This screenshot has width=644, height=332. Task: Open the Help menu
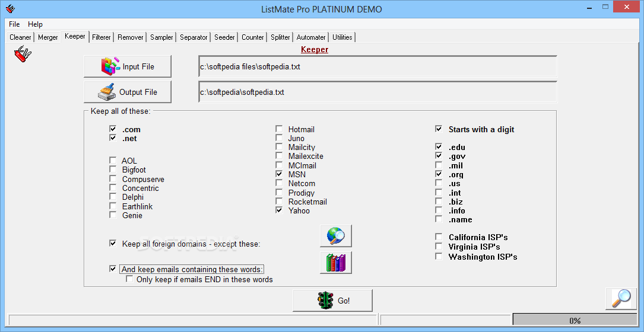(x=36, y=24)
